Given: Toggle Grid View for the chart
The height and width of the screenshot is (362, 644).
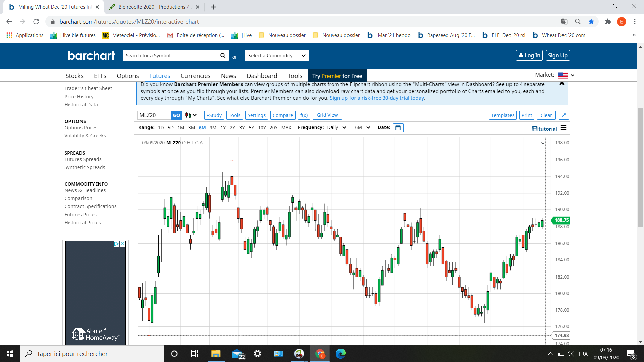Looking at the screenshot, I should pos(327,115).
